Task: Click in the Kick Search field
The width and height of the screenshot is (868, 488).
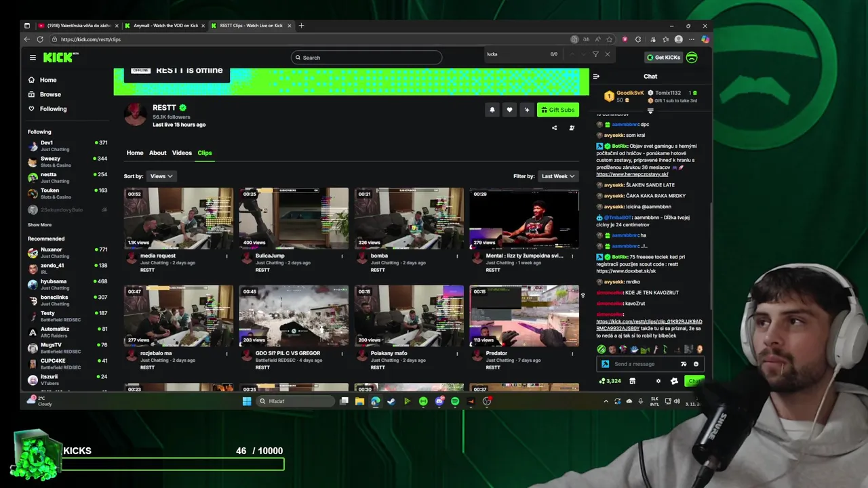Action: [x=366, y=58]
